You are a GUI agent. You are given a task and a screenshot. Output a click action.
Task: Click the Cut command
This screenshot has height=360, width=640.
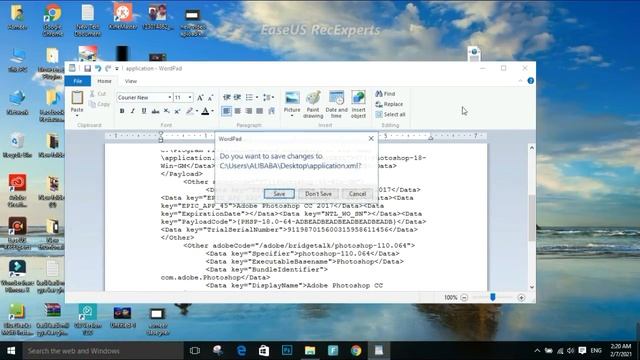point(98,94)
